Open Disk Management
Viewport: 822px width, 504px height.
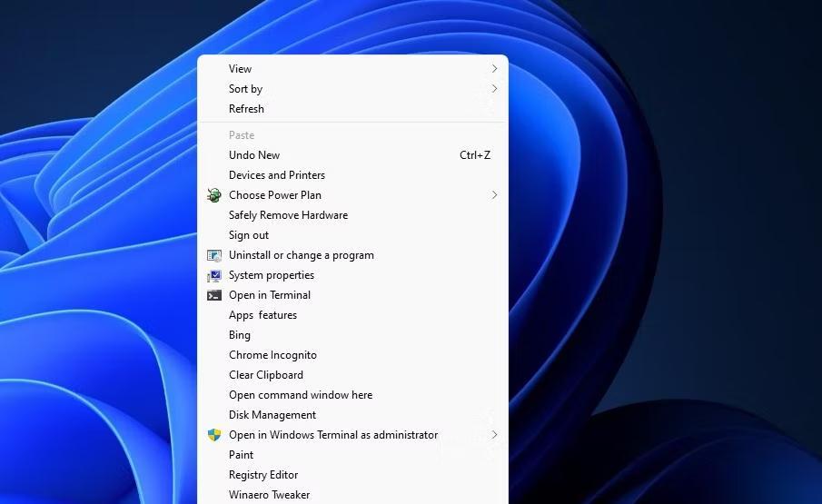pos(272,415)
